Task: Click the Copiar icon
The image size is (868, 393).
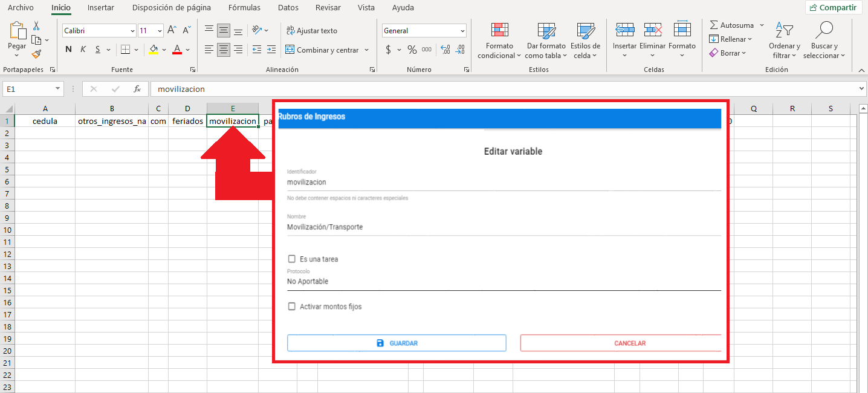Action: 36,40
